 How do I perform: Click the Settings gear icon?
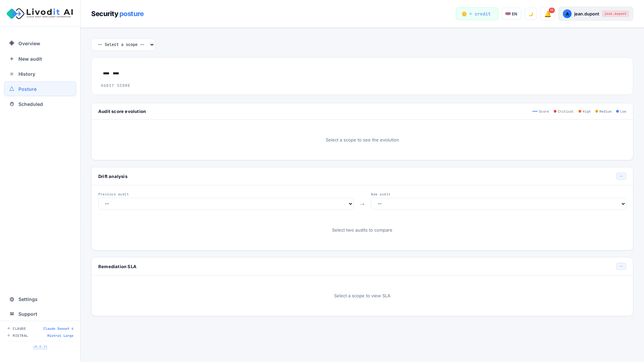12,299
